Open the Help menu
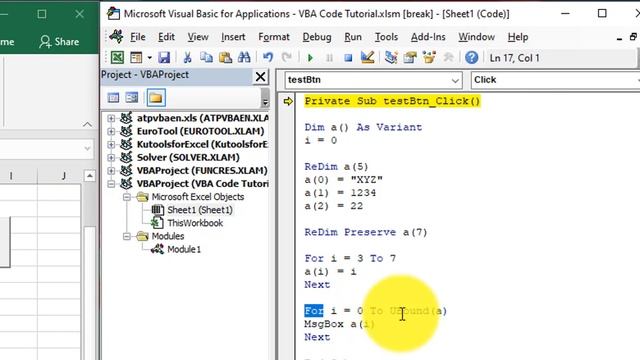 point(518,37)
